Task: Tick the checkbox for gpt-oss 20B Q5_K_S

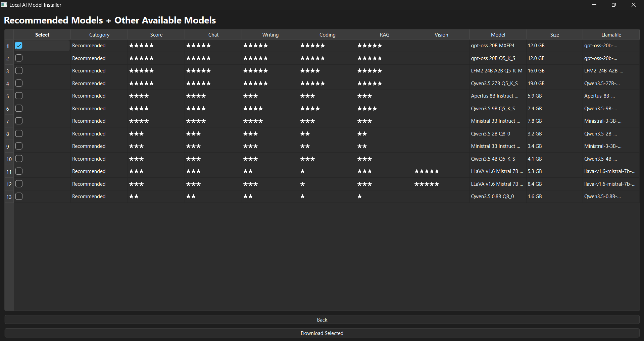Action: point(19,58)
